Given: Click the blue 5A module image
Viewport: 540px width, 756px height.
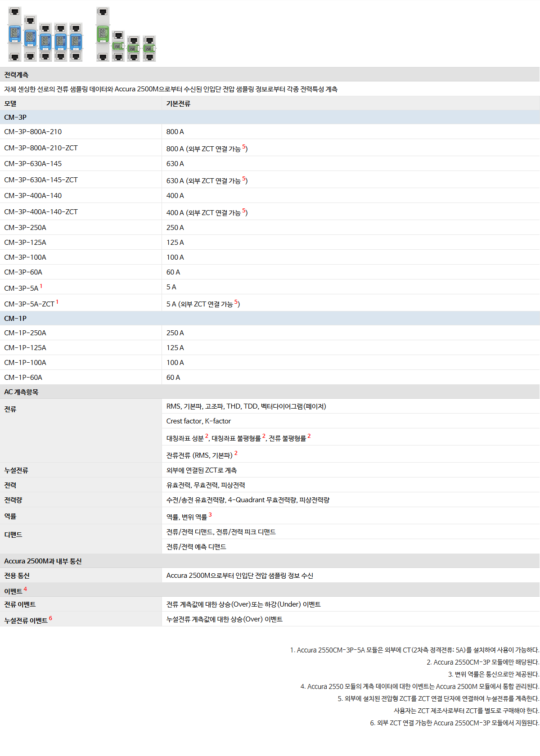Looking at the screenshot, I should pyautogui.click(x=76, y=41).
